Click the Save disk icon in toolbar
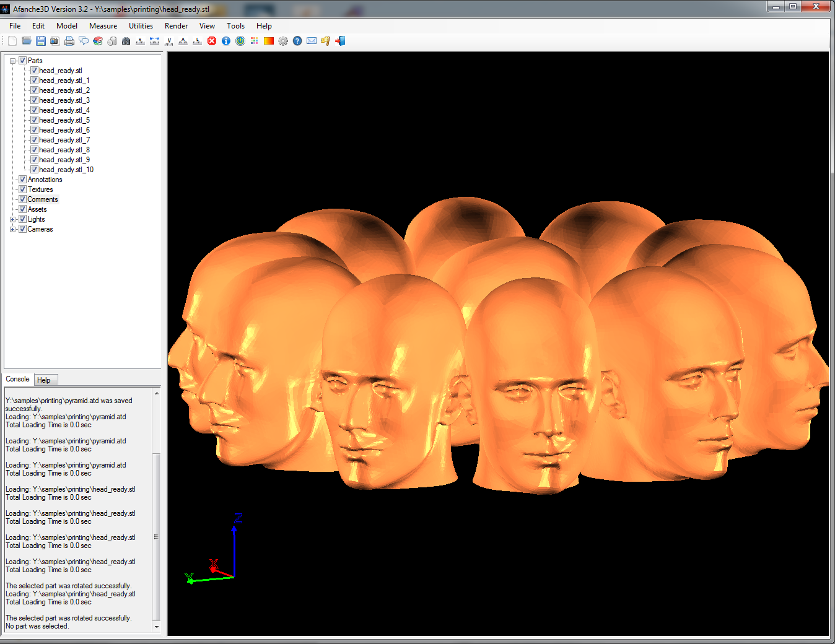This screenshot has height=644, width=835. [41, 41]
